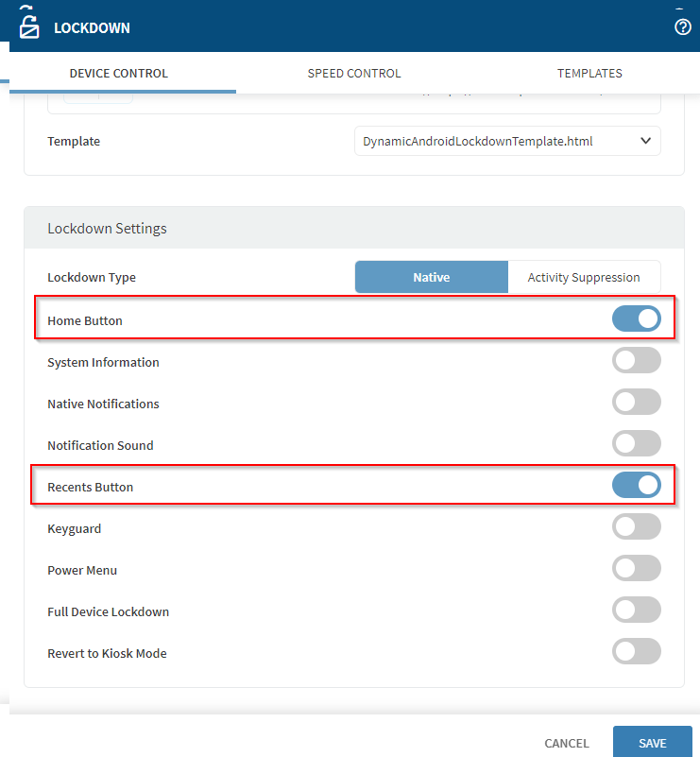This screenshot has width=700, height=757.
Task: Save the lockdown settings
Action: pyautogui.click(x=652, y=743)
